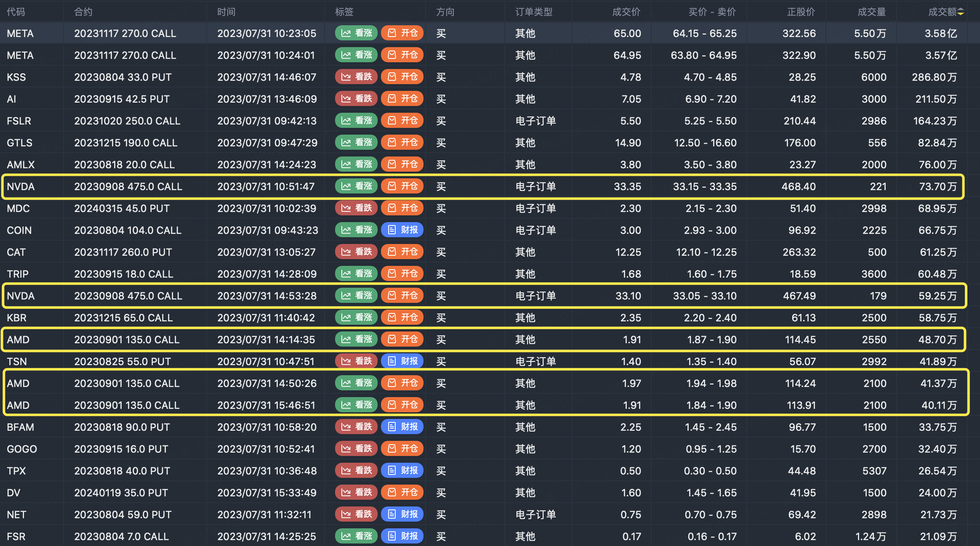Click 财报 tag in NET row
980x546 pixels.
402,514
